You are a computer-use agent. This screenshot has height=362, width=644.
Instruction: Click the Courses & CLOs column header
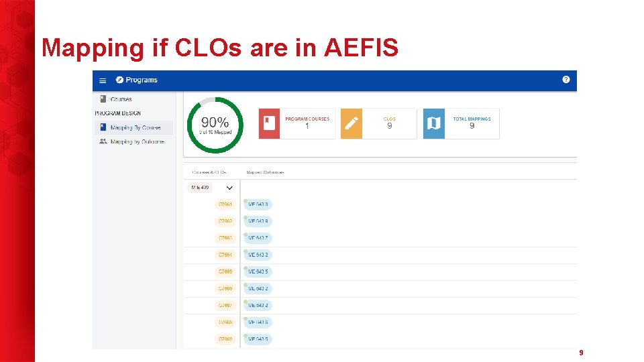click(209, 172)
